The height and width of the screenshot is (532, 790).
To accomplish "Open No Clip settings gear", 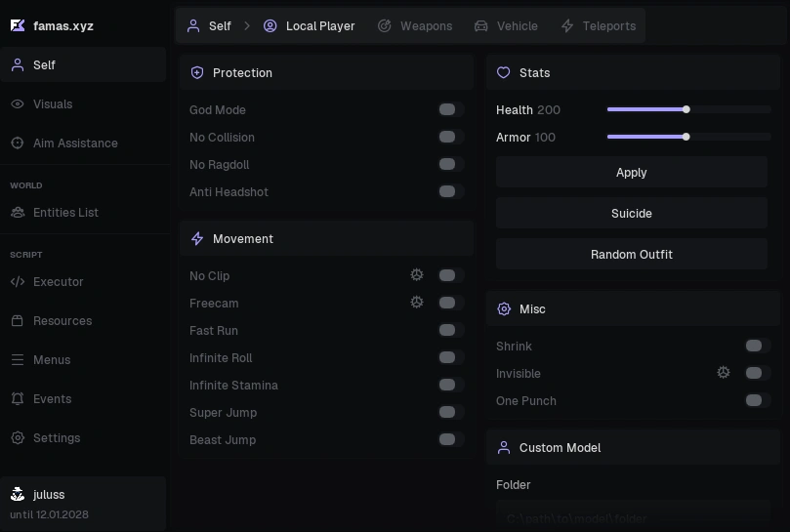I will click(x=417, y=275).
